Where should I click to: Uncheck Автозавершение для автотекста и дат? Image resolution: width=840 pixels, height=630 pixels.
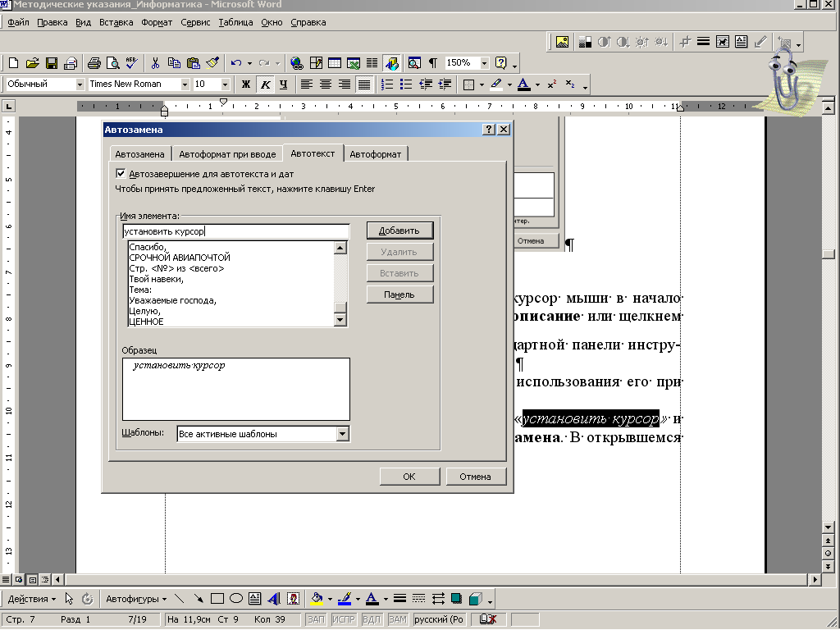click(121, 174)
